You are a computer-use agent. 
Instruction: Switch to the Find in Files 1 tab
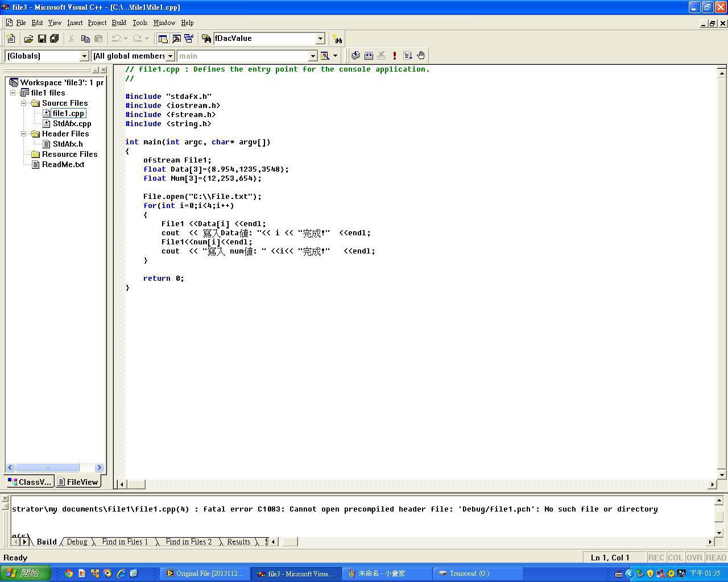point(125,542)
